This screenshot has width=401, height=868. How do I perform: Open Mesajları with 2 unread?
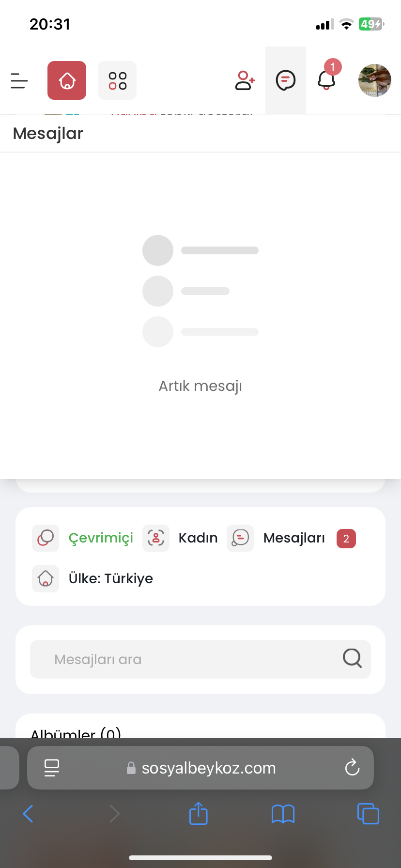tap(294, 538)
